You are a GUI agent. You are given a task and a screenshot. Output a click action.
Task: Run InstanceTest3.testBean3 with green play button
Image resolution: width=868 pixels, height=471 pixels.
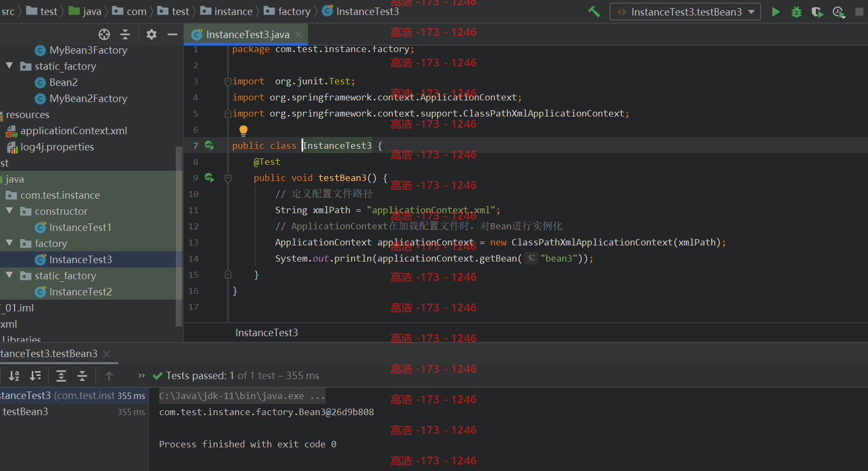776,11
